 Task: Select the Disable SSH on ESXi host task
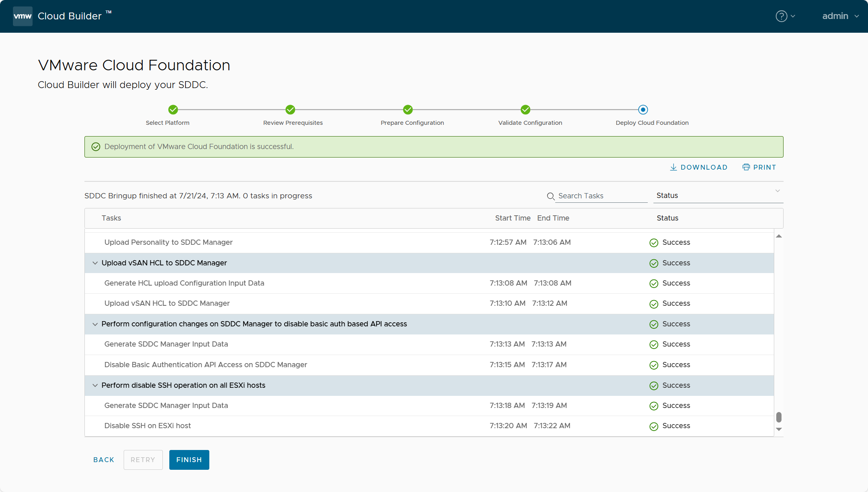click(x=147, y=426)
